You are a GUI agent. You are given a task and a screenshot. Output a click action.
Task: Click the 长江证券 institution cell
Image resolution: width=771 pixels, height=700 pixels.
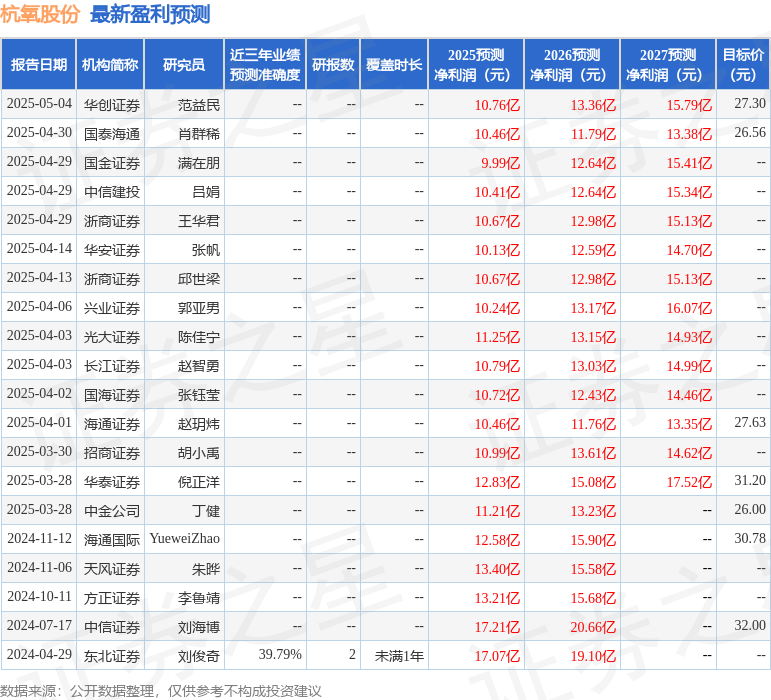112,366
